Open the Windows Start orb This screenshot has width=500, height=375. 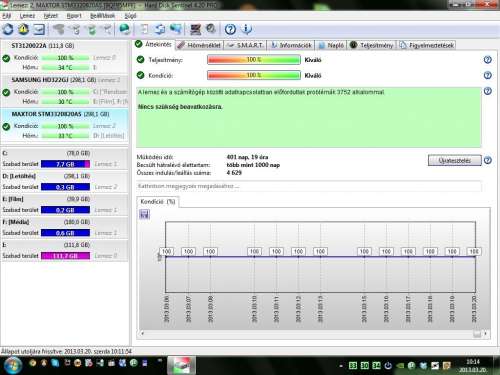click(x=12, y=365)
